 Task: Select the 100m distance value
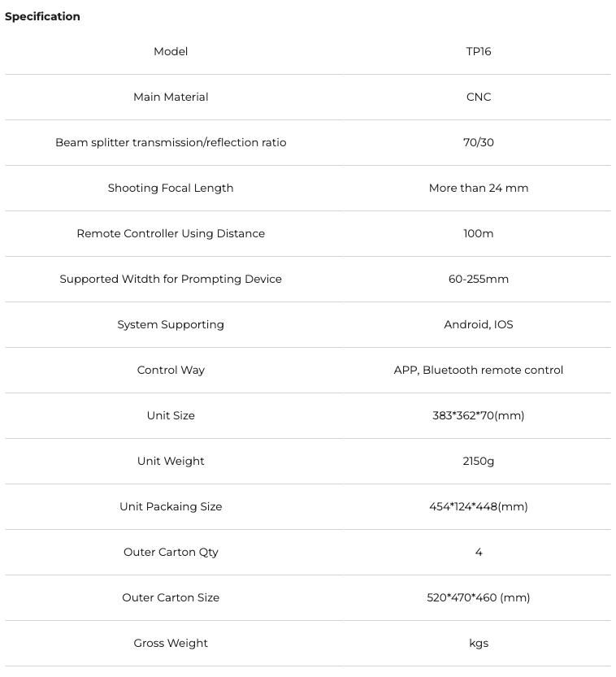coord(479,233)
